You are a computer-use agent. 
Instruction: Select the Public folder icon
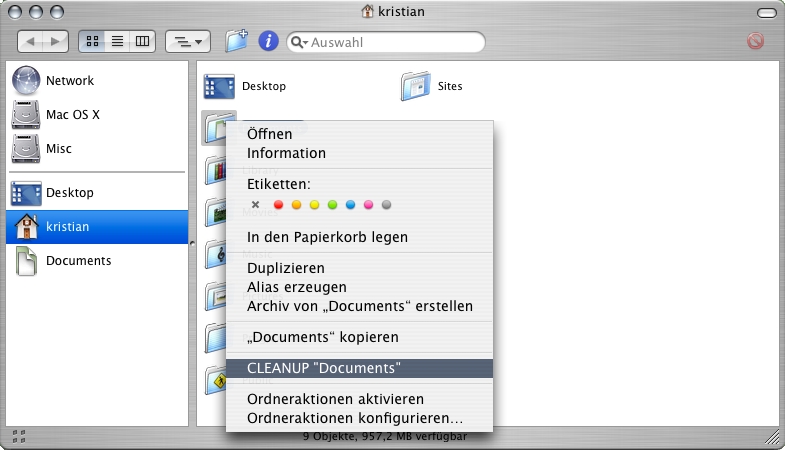[x=216, y=380]
